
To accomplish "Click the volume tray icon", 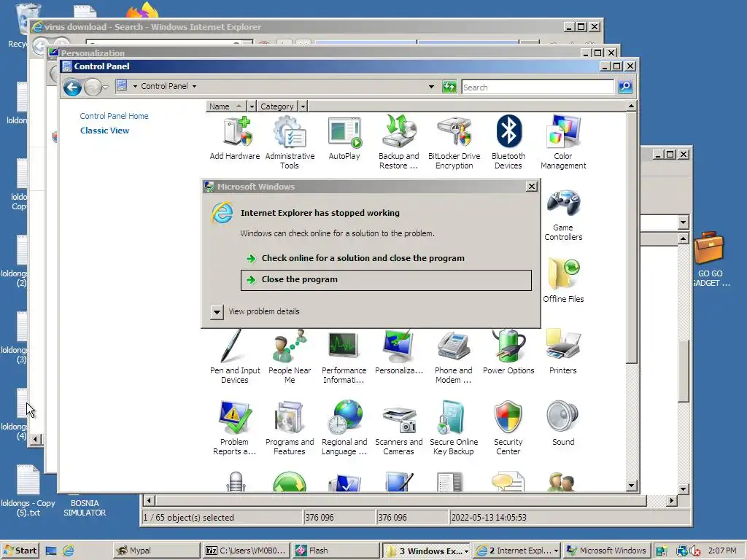I will [695, 551].
